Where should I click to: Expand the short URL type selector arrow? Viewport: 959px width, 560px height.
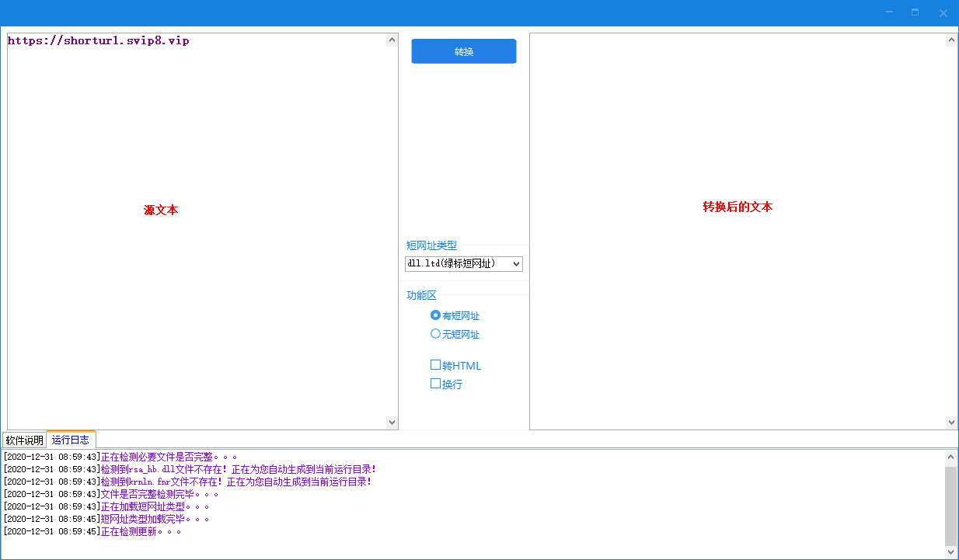[516, 263]
